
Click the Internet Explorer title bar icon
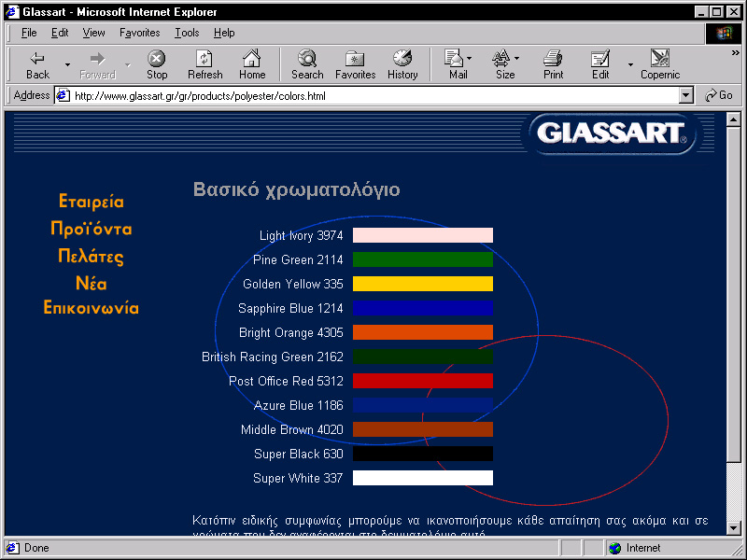tap(12, 11)
